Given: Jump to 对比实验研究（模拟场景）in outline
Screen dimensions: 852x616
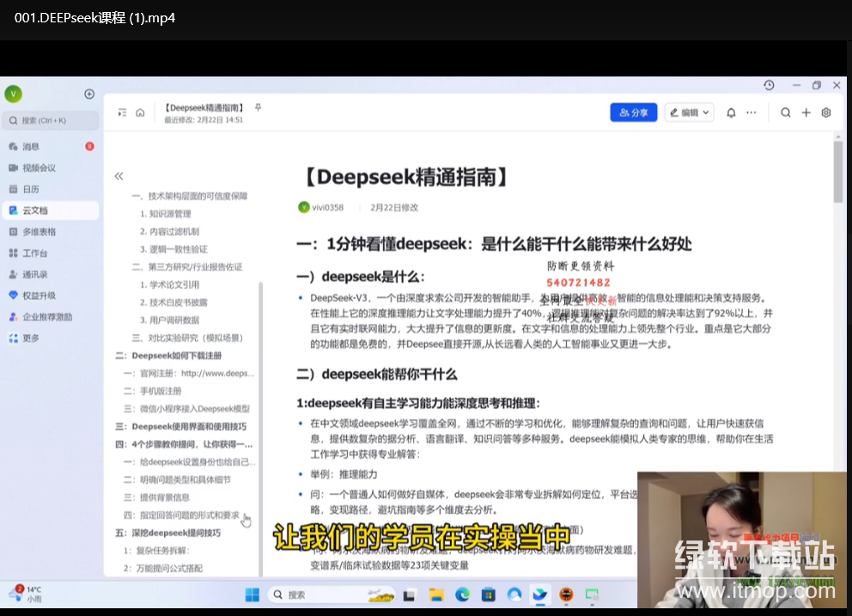Looking at the screenshot, I should click(x=187, y=338).
